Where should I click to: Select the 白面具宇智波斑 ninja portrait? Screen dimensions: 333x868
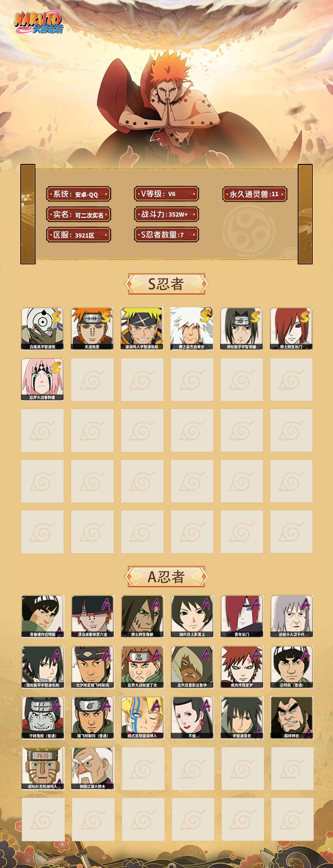42,329
